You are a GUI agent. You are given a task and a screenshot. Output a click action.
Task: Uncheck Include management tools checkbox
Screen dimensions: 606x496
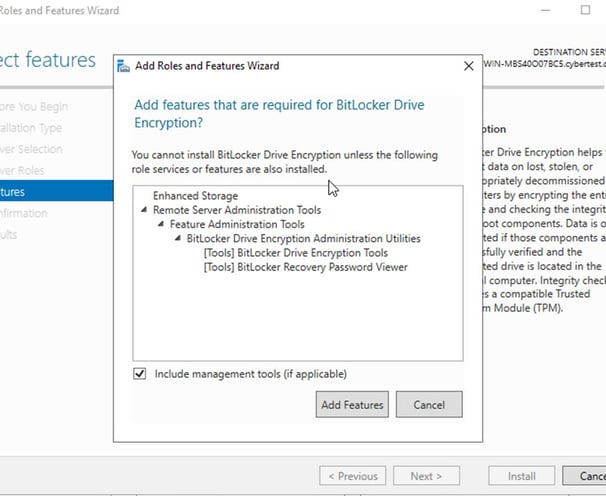tap(140, 374)
